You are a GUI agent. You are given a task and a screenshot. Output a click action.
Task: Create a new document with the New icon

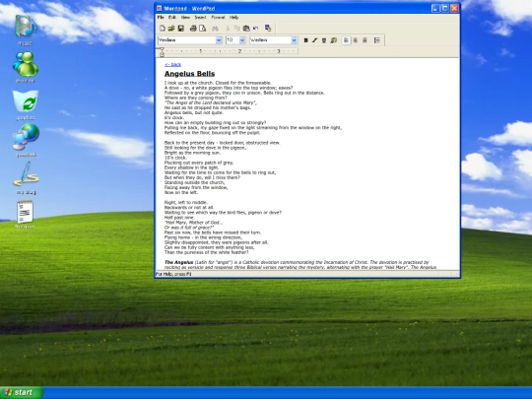point(163,29)
